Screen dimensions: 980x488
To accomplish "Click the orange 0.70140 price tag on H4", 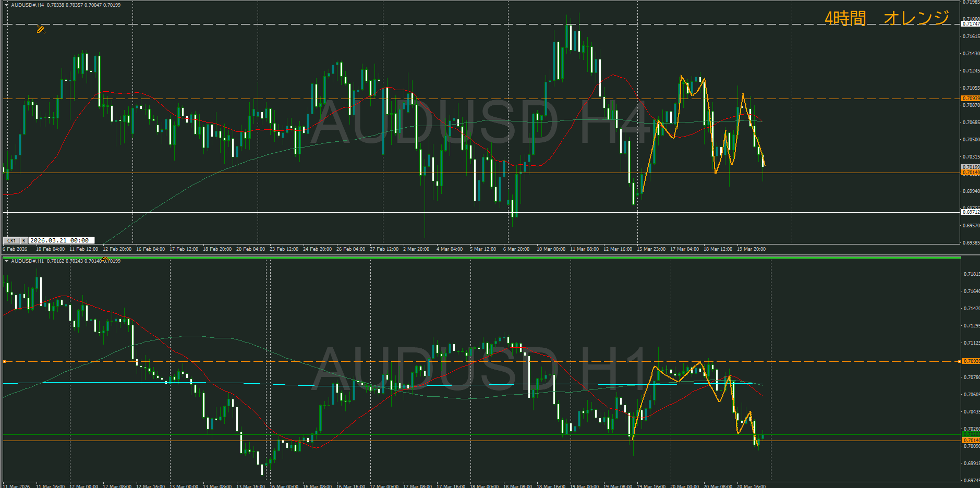I will [x=970, y=173].
